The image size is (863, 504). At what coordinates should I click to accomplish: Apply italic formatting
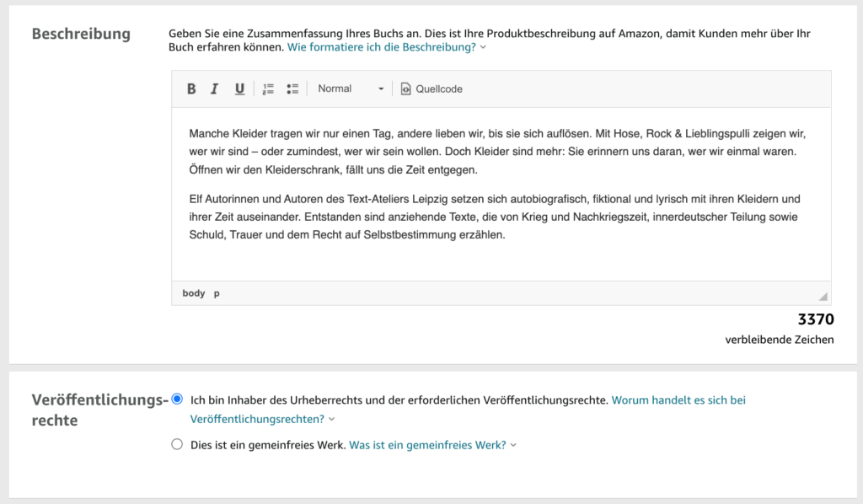(x=215, y=88)
